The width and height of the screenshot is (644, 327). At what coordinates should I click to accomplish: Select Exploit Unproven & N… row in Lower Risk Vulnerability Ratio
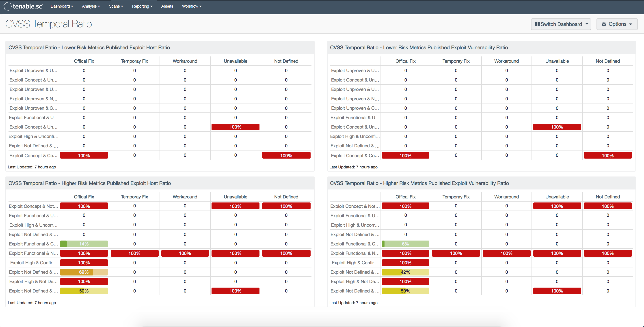481,99
